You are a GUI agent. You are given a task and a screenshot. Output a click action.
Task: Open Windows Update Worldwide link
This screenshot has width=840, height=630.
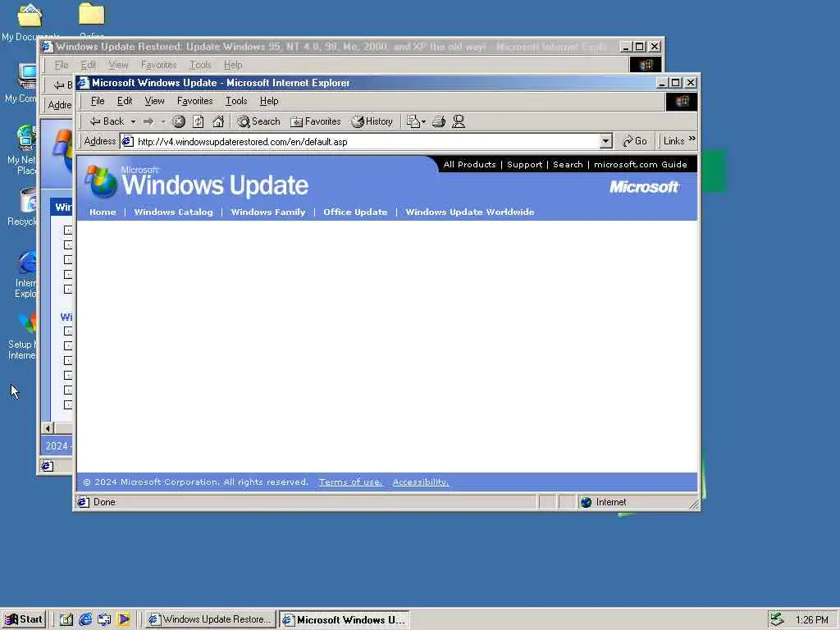coord(470,212)
